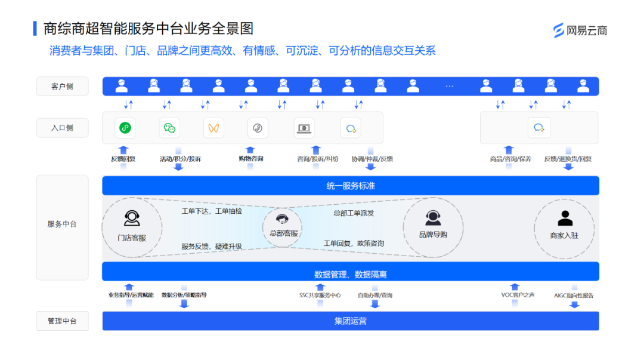The height and width of the screenshot is (363, 644).
Task: Click the 商家入驻 person icon
Action: click(x=564, y=219)
